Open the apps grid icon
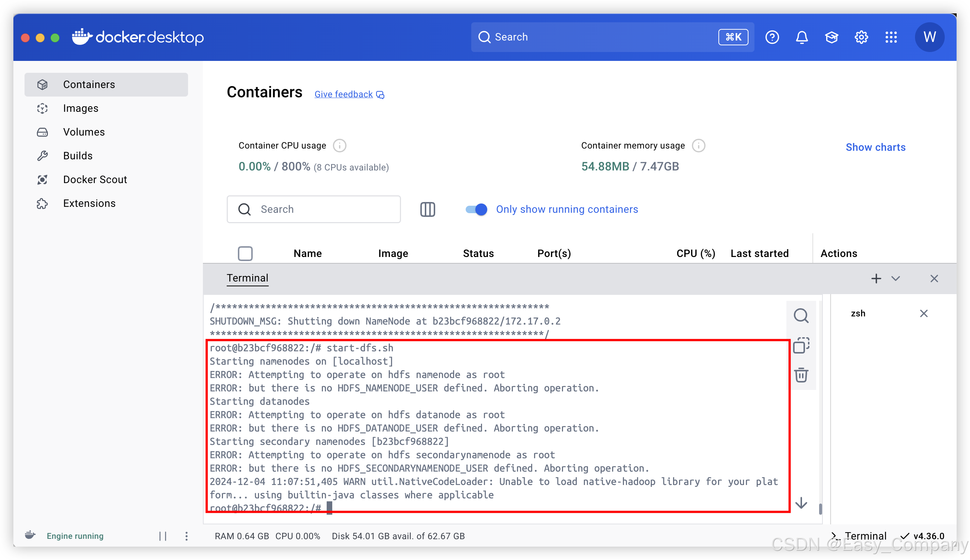970x560 pixels. coord(891,37)
